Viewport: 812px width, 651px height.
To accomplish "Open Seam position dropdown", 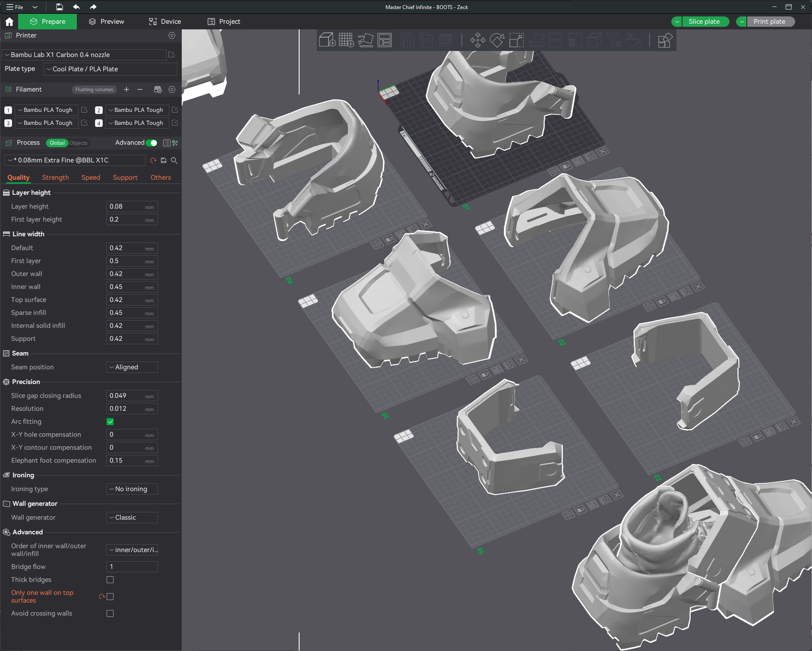I will [132, 367].
